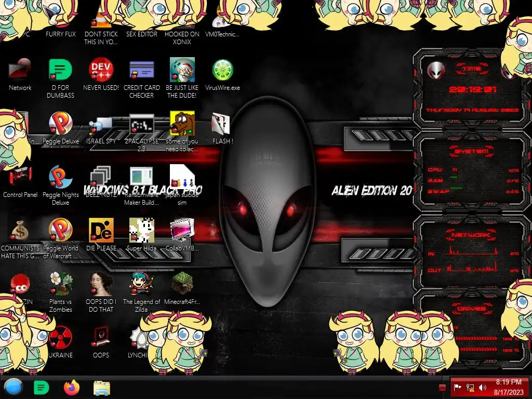Open File Explorer from the taskbar
The image size is (532, 399).
(x=102, y=388)
